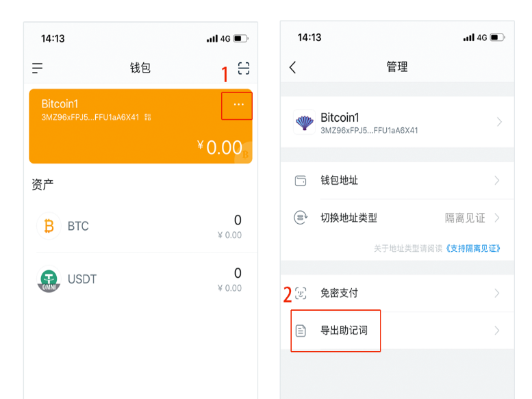Tap the USDT Omni coin icon
Screen dimensions: 532x399
click(49, 279)
